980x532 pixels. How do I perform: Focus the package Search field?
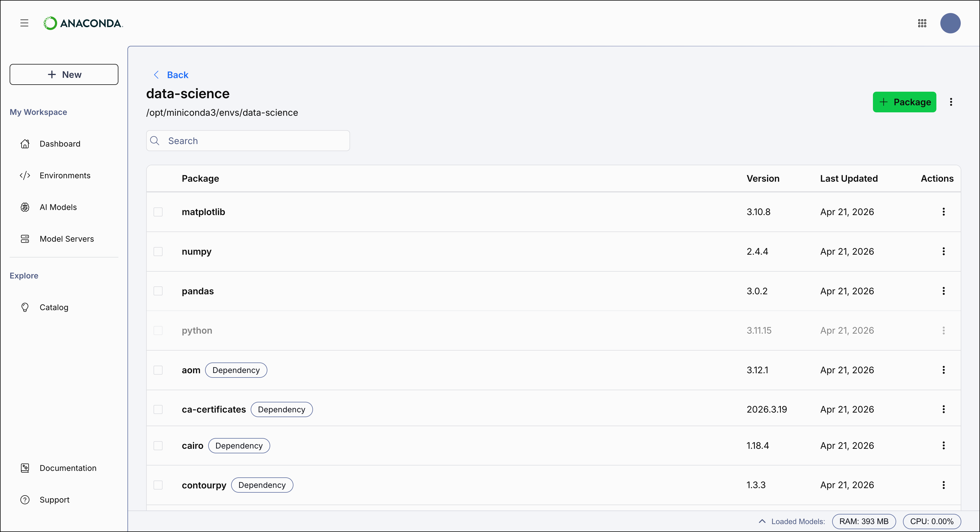click(248, 141)
